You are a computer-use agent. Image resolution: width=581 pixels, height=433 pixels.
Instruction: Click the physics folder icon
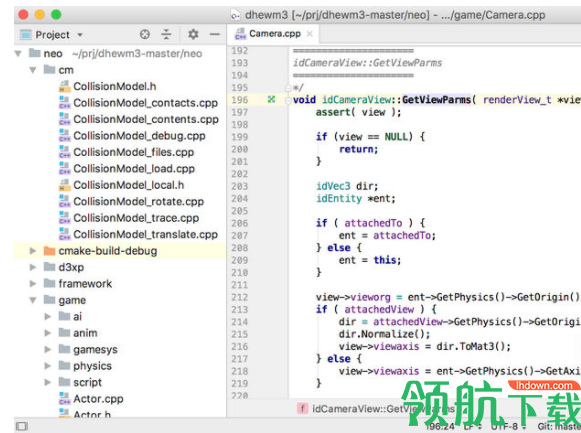64,366
